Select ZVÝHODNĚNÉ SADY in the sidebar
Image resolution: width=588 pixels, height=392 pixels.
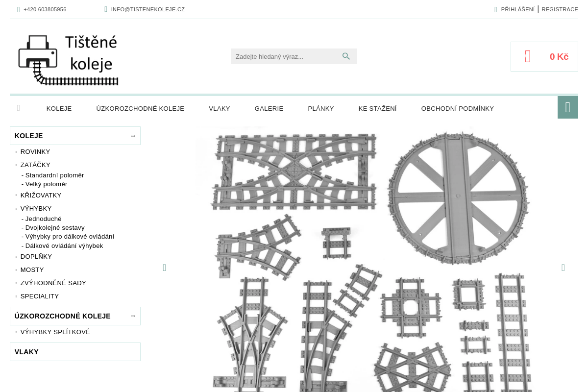coord(53,283)
